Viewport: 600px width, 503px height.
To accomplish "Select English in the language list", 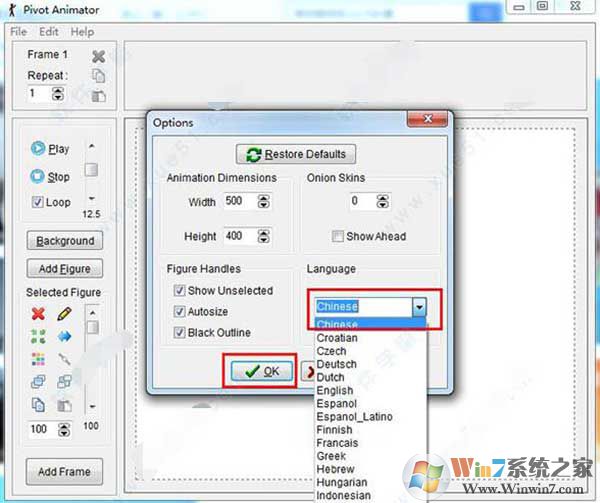I will point(370,390).
